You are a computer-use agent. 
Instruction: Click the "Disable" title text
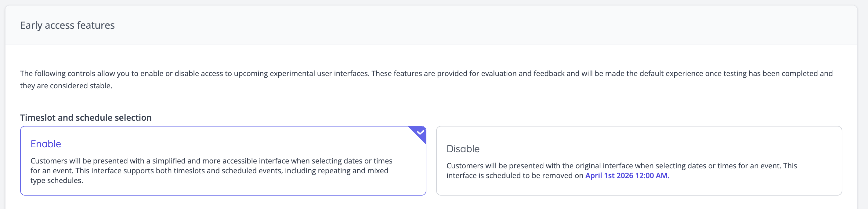click(x=463, y=149)
